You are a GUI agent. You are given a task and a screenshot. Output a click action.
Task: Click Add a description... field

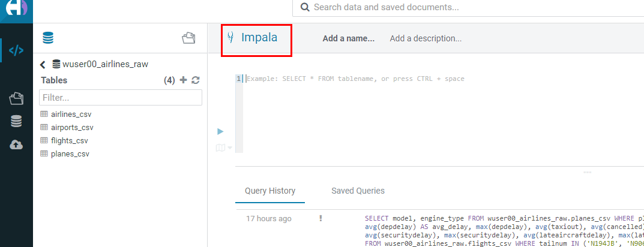click(x=426, y=38)
